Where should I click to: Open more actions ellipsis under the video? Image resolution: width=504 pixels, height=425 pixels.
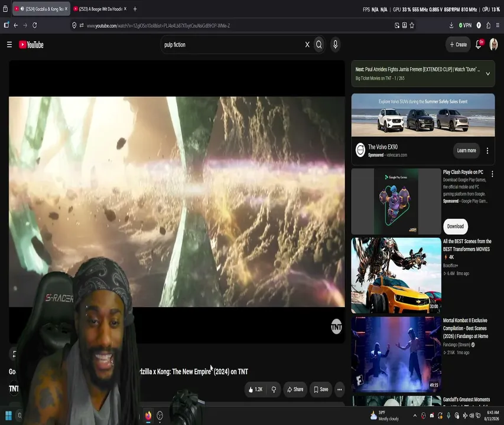tap(339, 390)
